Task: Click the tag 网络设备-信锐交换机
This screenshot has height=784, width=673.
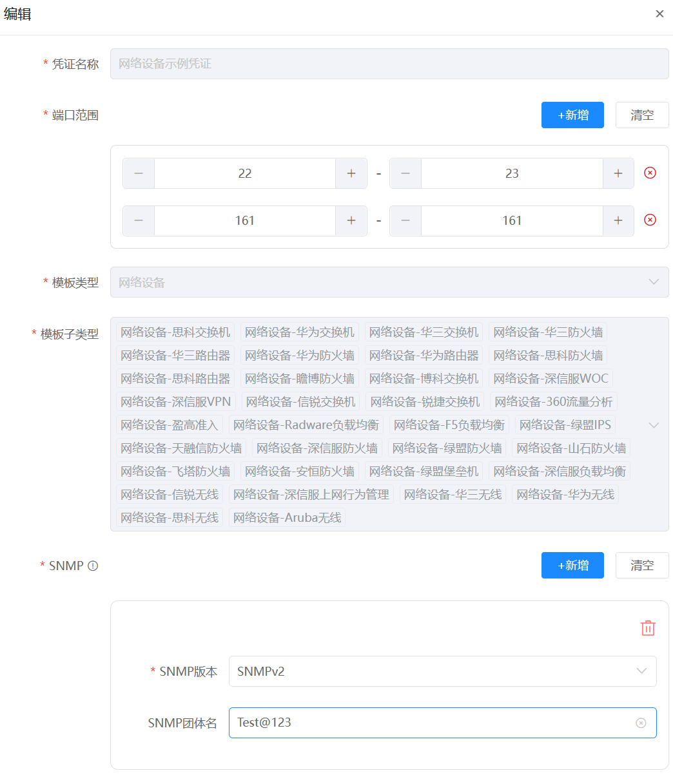Action: point(301,402)
